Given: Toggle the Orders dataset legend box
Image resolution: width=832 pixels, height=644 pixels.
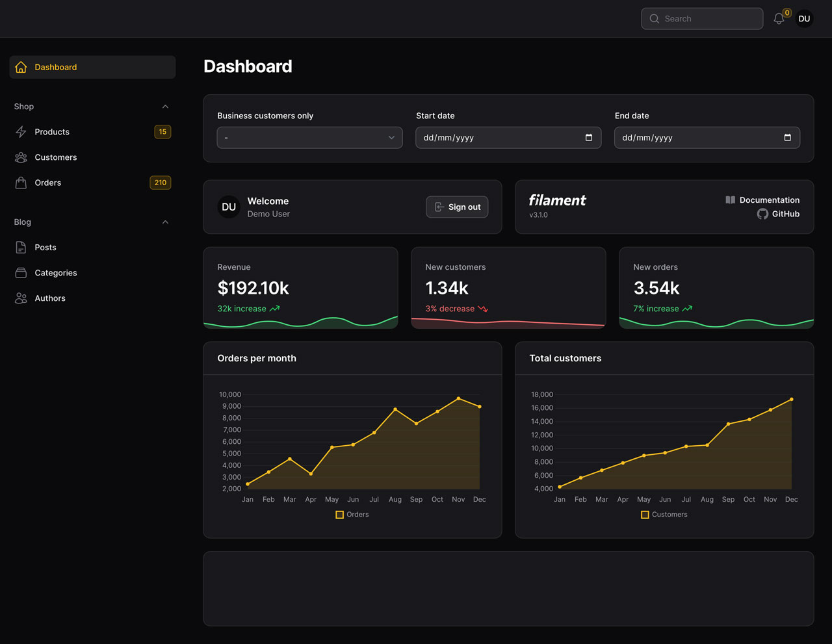Looking at the screenshot, I should (x=339, y=515).
